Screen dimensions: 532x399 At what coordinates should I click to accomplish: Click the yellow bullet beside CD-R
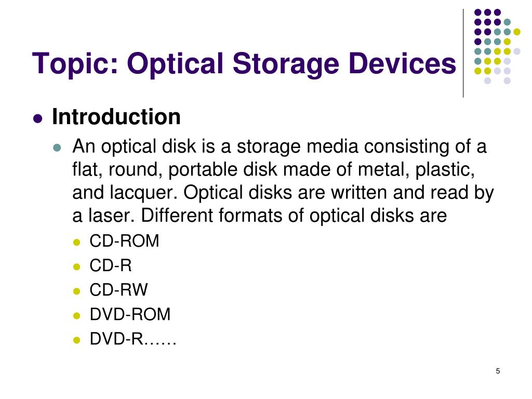click(x=77, y=267)
